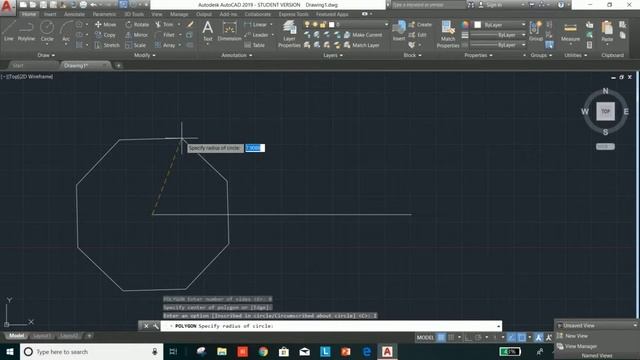The height and width of the screenshot is (360, 640).
Task: Switch to the View ribbon tab
Action: click(157, 14)
